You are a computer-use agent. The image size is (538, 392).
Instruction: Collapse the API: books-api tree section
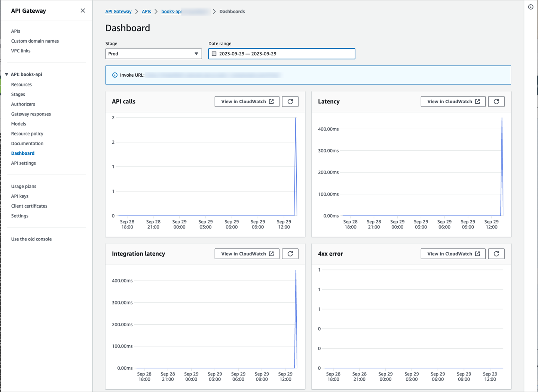tap(6, 74)
